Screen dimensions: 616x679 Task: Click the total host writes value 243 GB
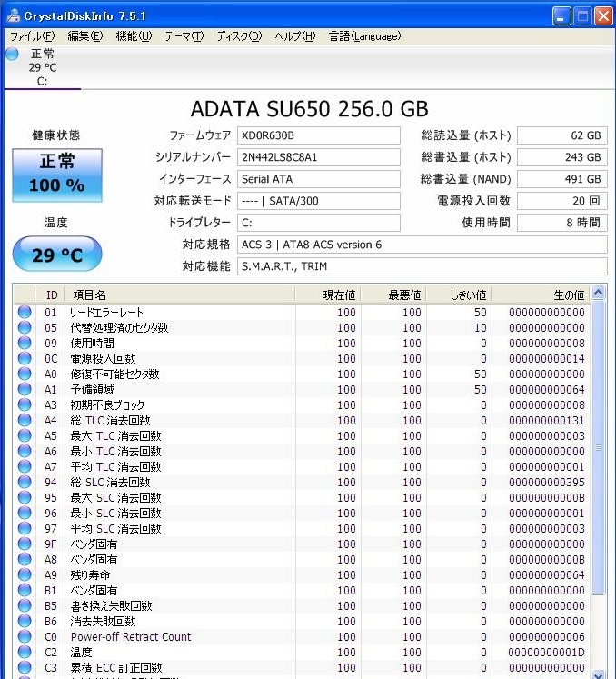tap(562, 157)
